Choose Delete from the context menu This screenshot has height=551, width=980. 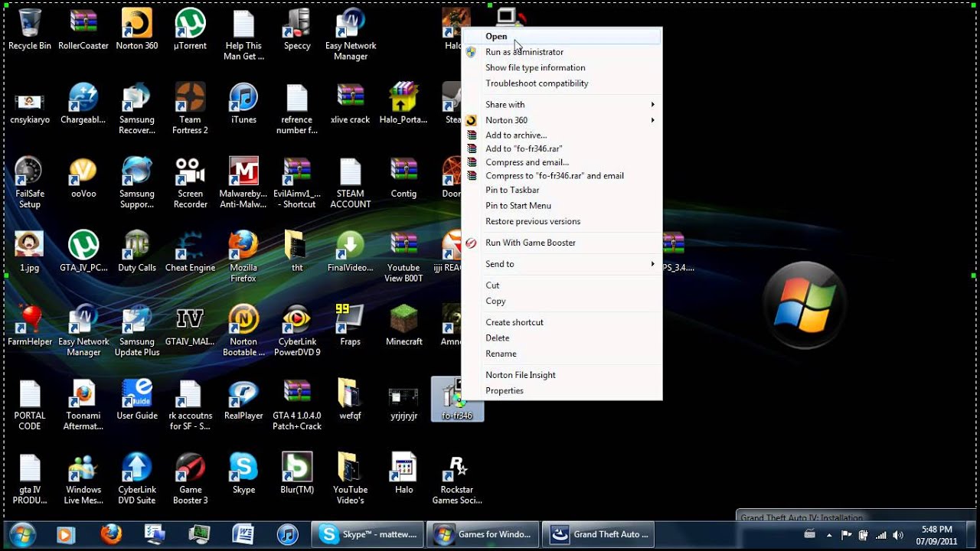click(x=563, y=337)
